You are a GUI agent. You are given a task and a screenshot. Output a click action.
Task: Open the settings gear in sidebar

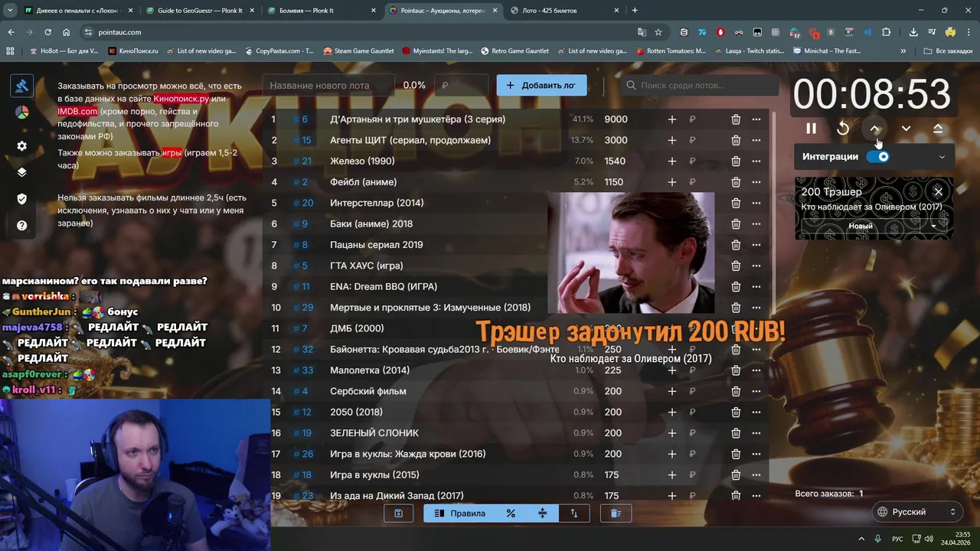click(21, 146)
